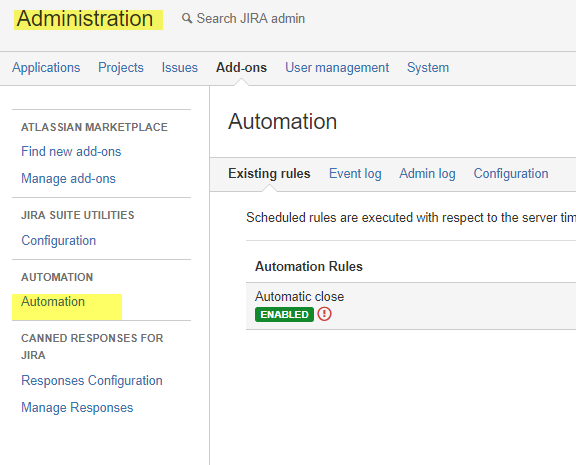Image resolution: width=576 pixels, height=465 pixels.
Task: Click the search magnifier icon
Action: pos(187,18)
